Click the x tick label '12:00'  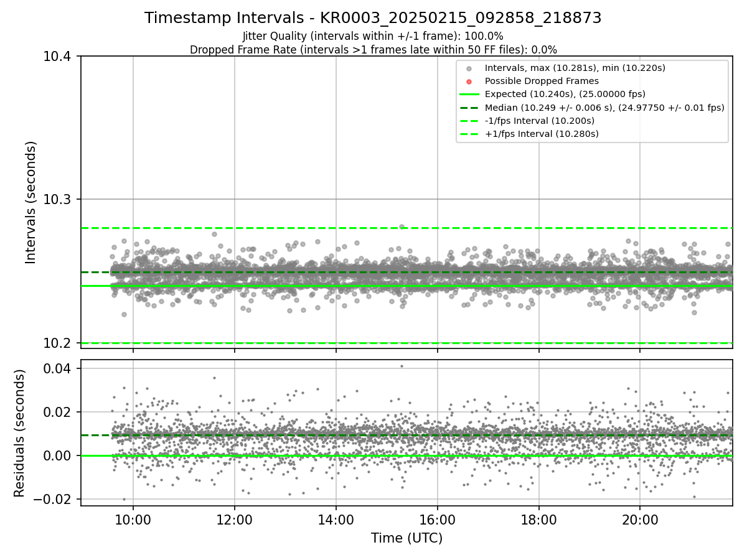pyautogui.click(x=234, y=519)
